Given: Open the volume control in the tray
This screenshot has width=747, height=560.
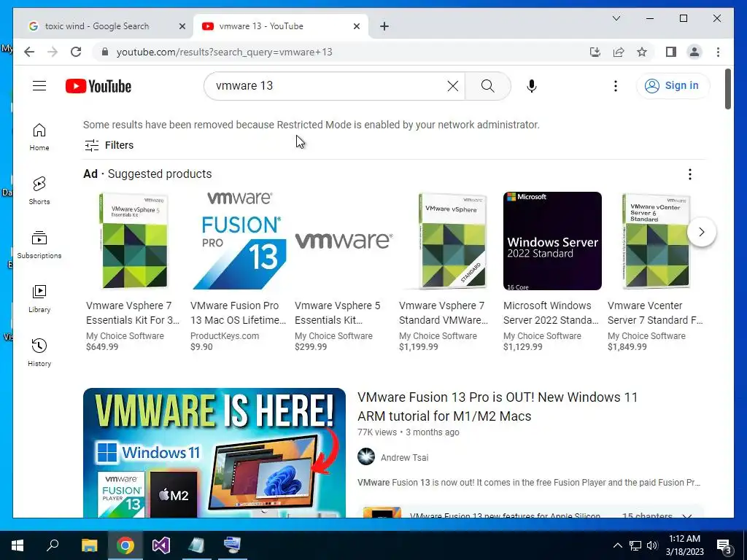Looking at the screenshot, I should [652, 545].
